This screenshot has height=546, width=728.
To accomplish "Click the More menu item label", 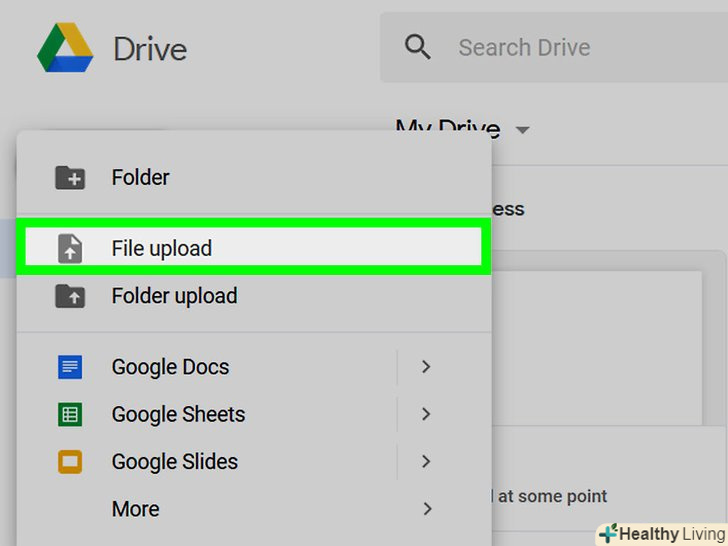I will (x=135, y=509).
